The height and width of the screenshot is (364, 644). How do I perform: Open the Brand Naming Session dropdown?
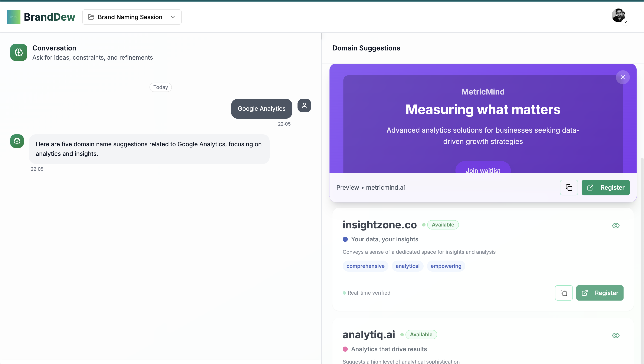click(x=130, y=17)
